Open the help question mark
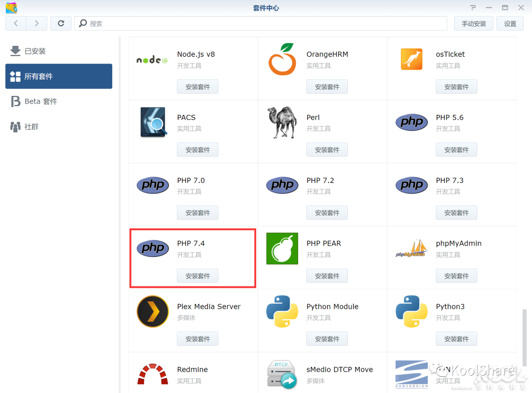532x393 pixels. click(x=473, y=7)
